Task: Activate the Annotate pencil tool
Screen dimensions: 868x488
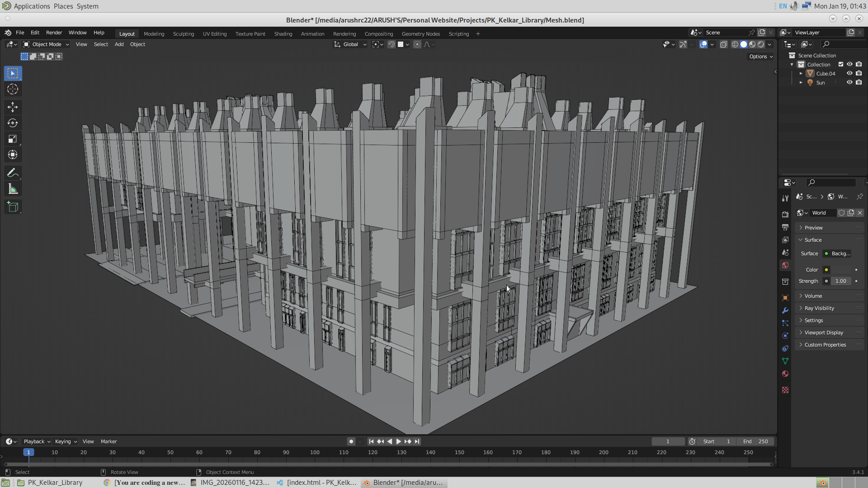Action: (x=13, y=173)
